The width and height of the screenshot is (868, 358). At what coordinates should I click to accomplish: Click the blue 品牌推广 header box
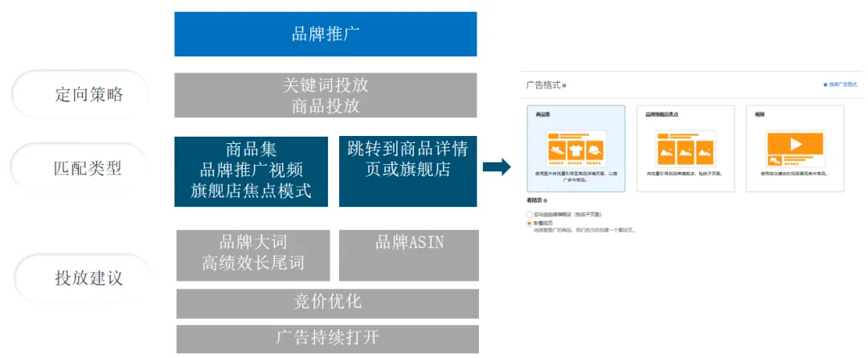click(325, 34)
